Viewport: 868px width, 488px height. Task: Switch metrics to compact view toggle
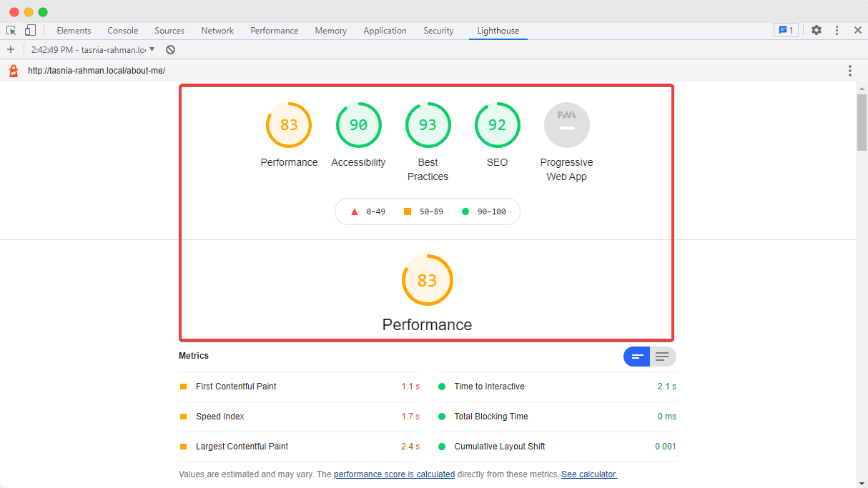637,357
